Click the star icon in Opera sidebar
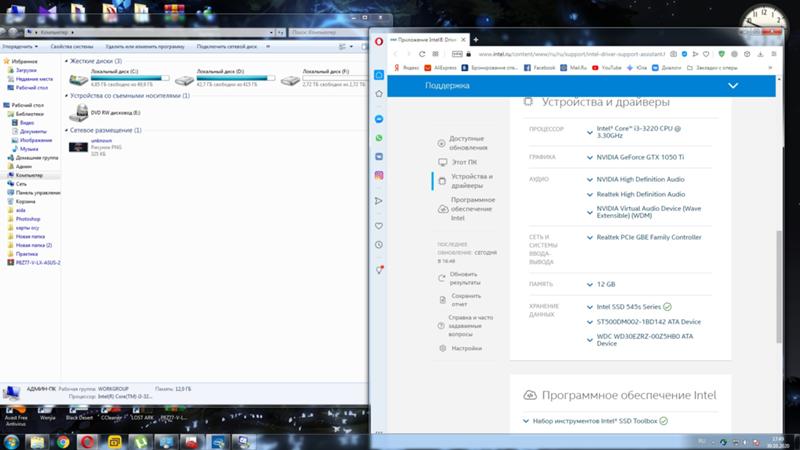 [379, 94]
